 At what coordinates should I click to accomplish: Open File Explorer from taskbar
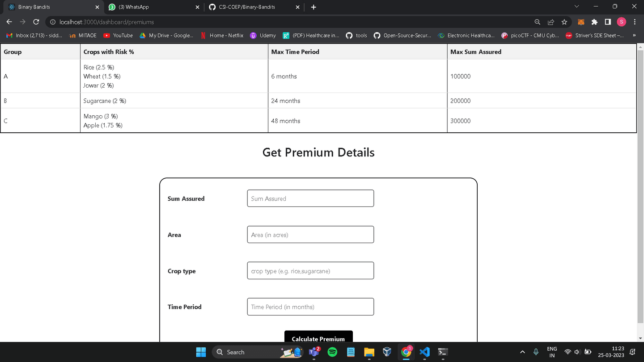[369, 352]
